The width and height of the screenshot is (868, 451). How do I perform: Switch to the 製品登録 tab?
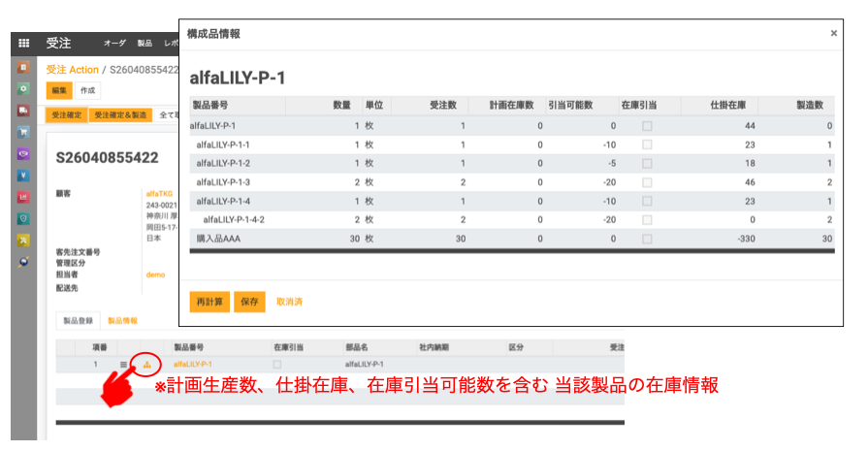click(78, 321)
